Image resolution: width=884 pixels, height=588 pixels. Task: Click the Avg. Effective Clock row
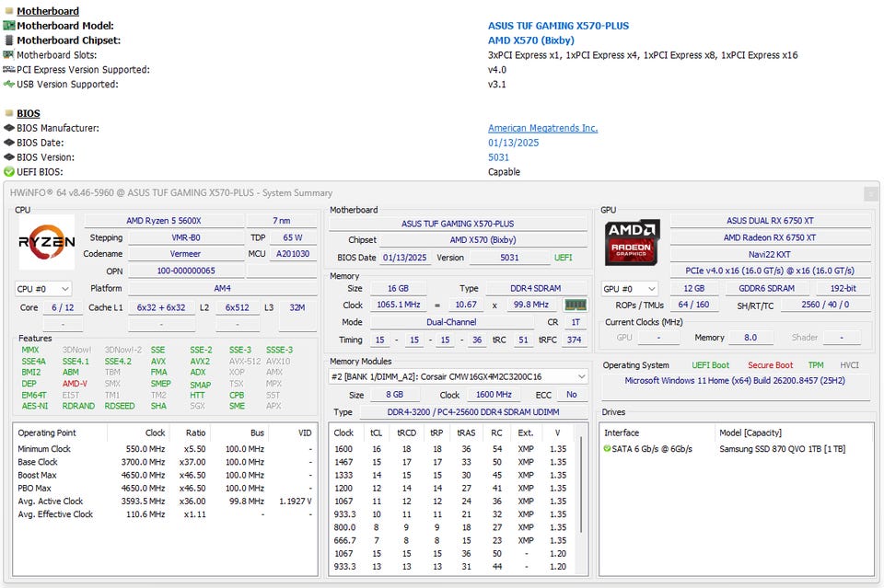click(x=165, y=514)
